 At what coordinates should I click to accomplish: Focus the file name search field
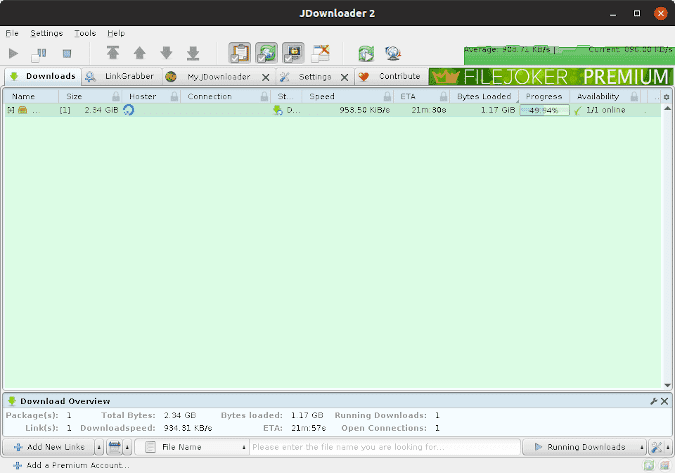coord(384,447)
